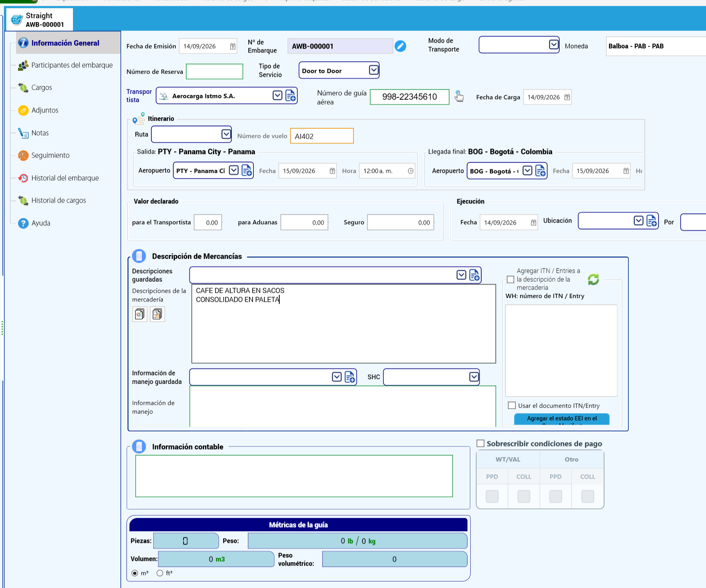
Task: Select the Straight AWB-000001 tab
Action: tap(39, 20)
